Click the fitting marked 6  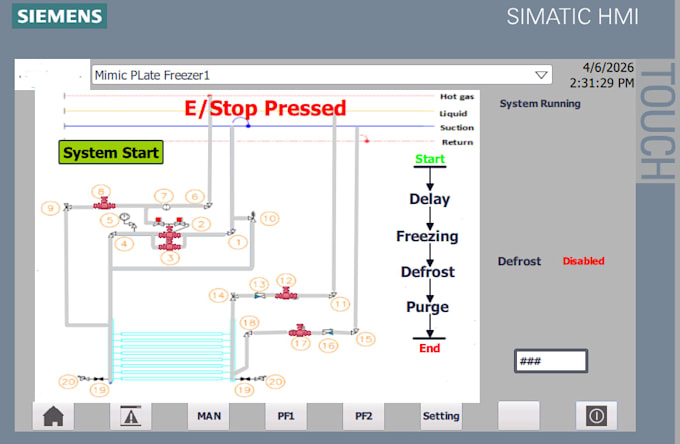click(x=208, y=206)
